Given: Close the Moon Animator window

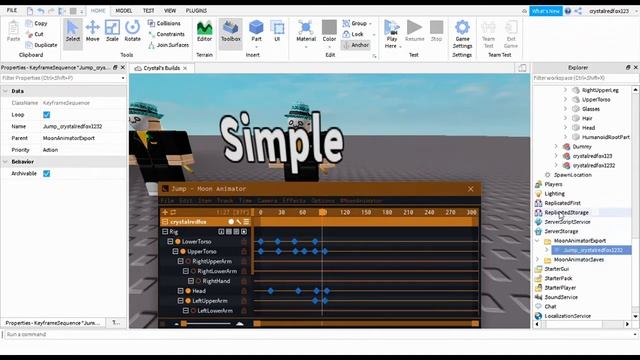Looking at the screenshot, I should point(471,189).
